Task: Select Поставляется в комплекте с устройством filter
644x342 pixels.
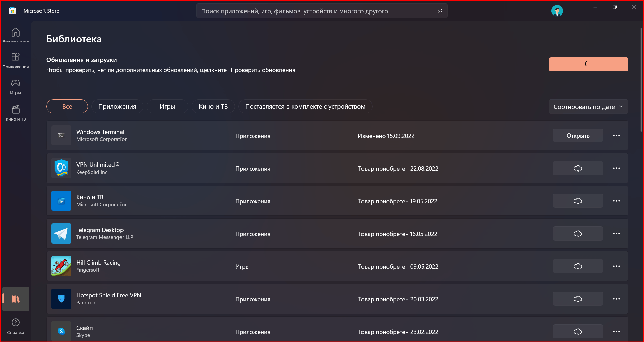Action: tap(305, 106)
